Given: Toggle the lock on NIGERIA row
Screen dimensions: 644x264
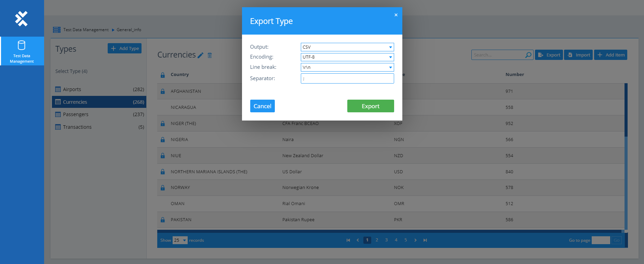Looking at the screenshot, I should (x=163, y=140).
